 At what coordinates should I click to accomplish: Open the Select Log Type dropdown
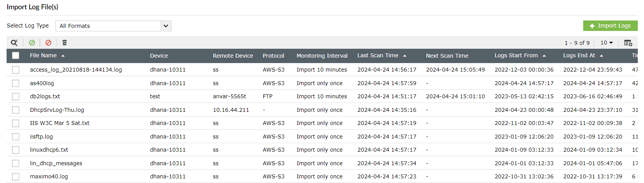(x=113, y=26)
